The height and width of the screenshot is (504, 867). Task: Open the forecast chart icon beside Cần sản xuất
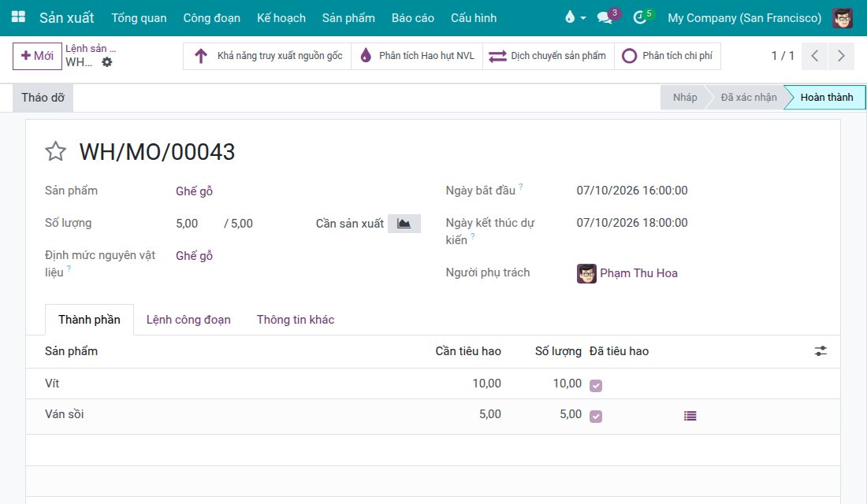[404, 224]
